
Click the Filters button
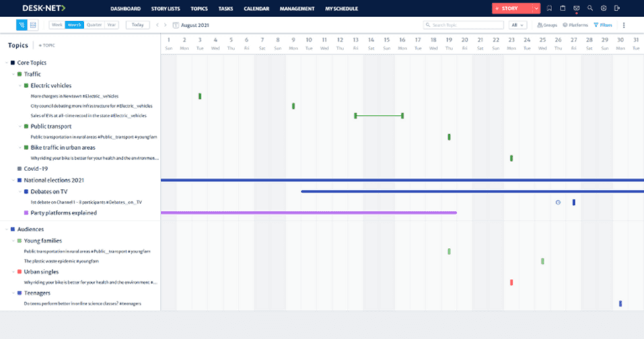coord(603,25)
